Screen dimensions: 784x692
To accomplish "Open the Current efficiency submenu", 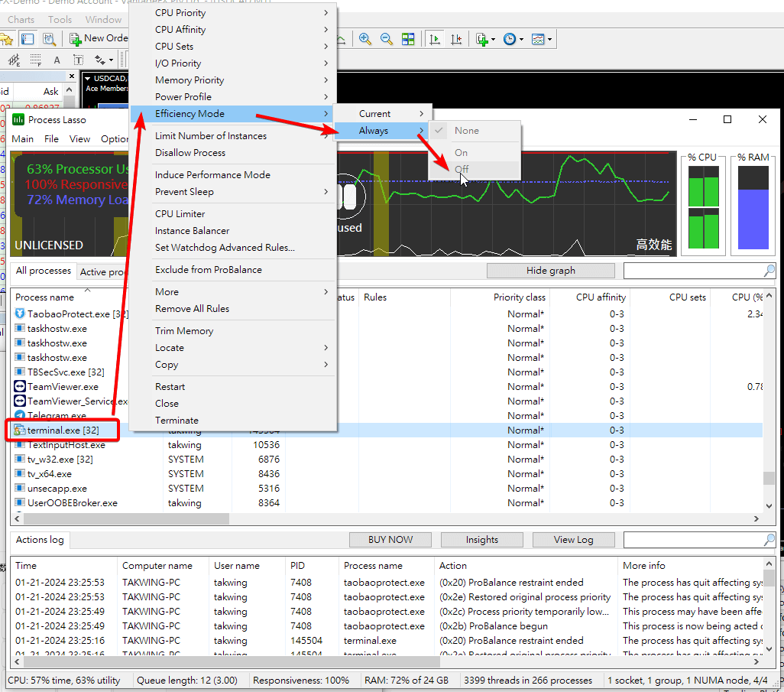I will tap(383, 114).
